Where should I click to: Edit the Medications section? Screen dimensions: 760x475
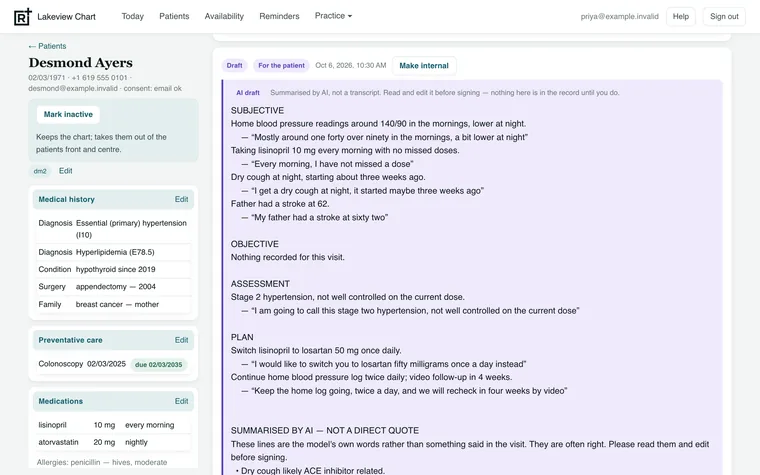[x=181, y=401]
